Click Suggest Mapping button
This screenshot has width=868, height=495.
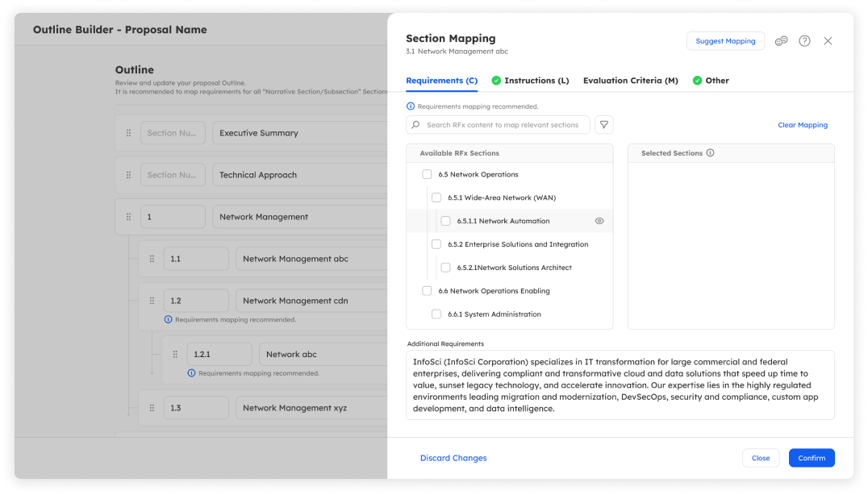tap(725, 41)
